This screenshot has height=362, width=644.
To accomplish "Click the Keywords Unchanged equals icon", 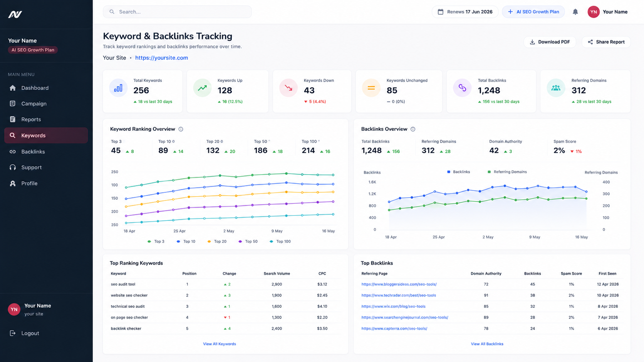I will pyautogui.click(x=371, y=88).
